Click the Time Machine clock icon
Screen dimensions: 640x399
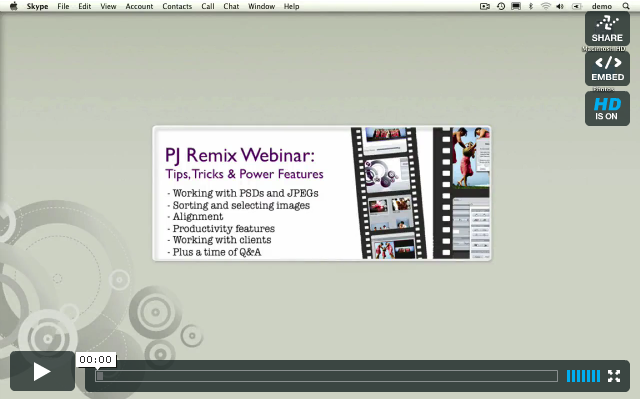tap(501, 6)
